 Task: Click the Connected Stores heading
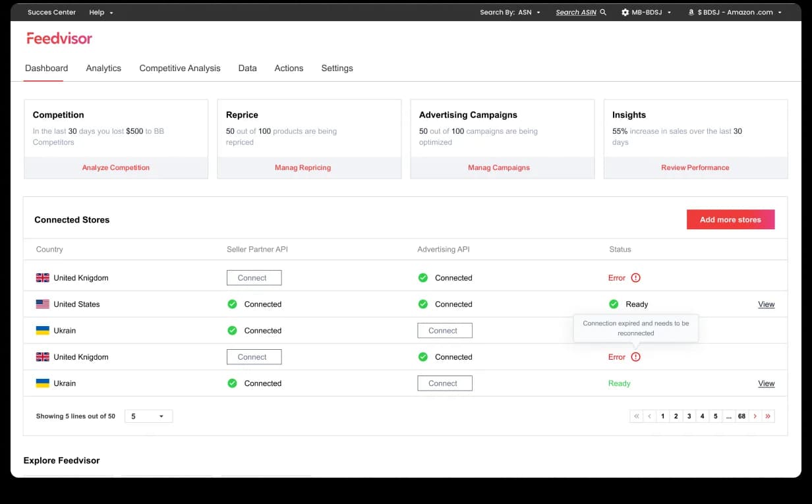tap(72, 220)
